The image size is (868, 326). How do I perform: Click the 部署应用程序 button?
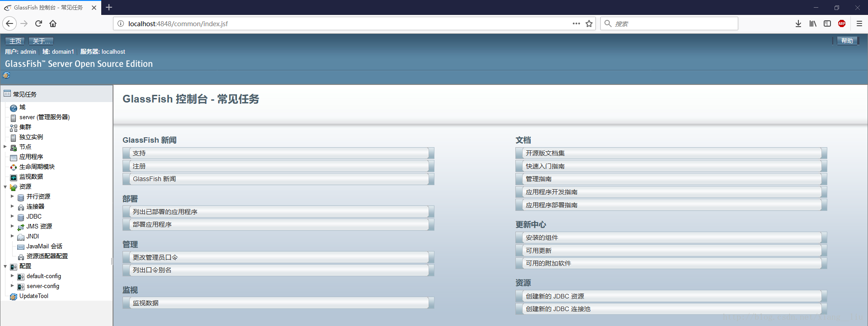278,224
